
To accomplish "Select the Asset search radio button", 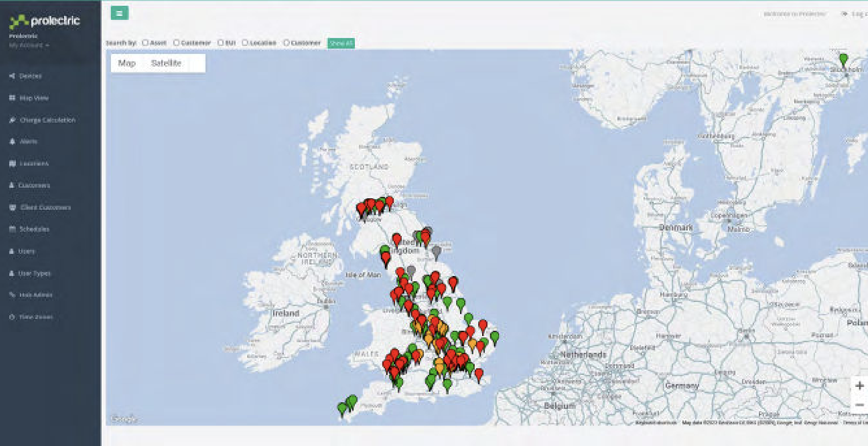I will 145,43.
